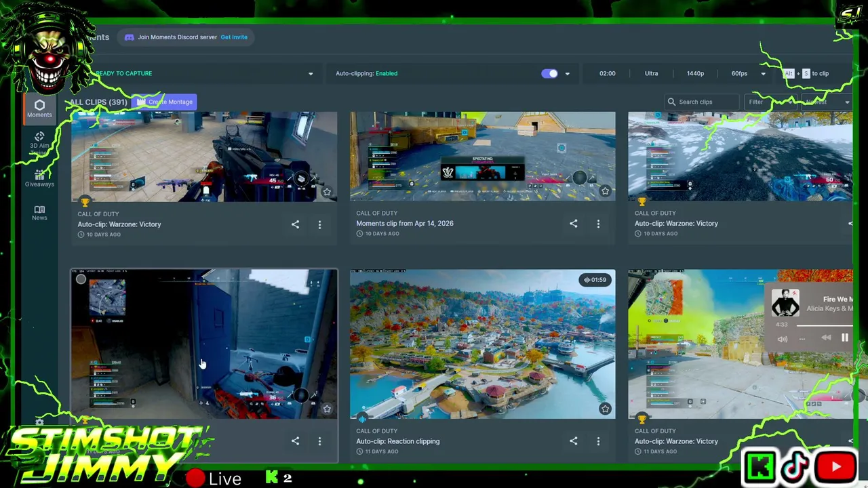Select the ALL CLIPS (391) heading
This screenshot has height=488, width=868.
[98, 102]
